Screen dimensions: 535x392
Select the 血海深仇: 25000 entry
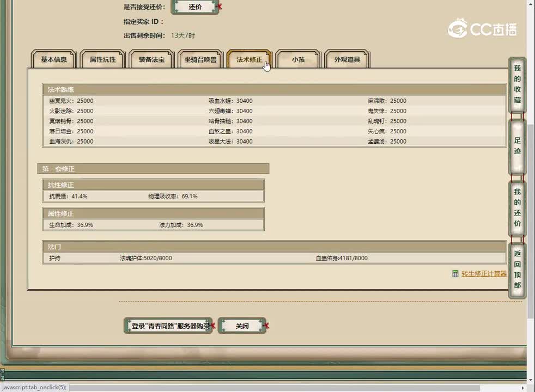tap(71, 142)
